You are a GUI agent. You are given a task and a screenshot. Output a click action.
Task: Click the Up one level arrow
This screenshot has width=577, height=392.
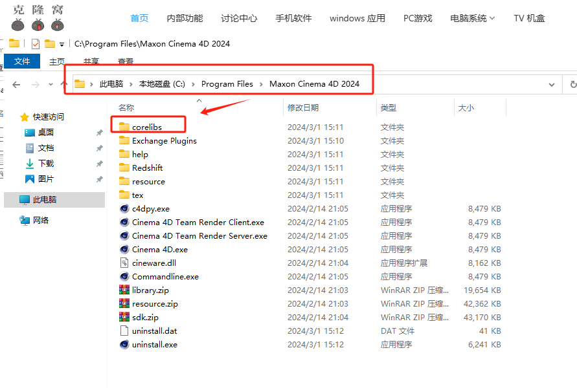[64, 84]
